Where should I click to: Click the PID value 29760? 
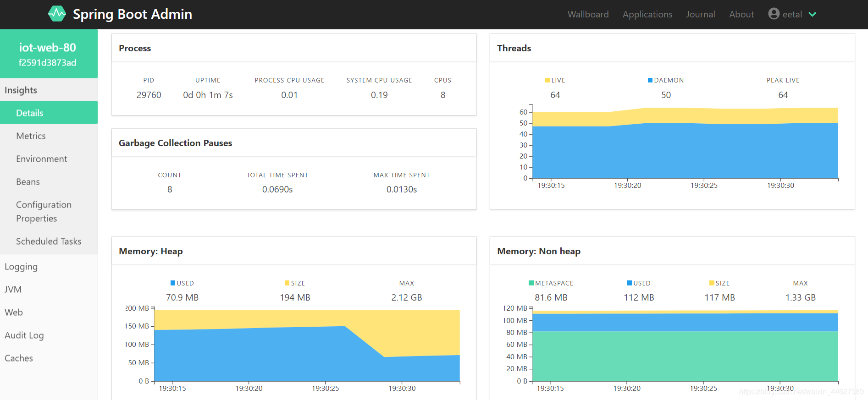click(149, 95)
